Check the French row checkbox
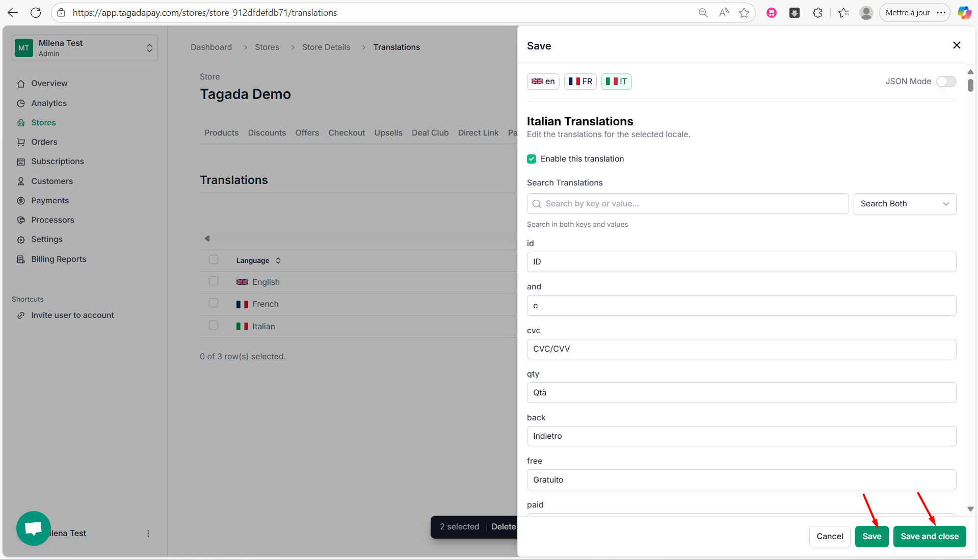This screenshot has height=560, width=978. pos(214,303)
